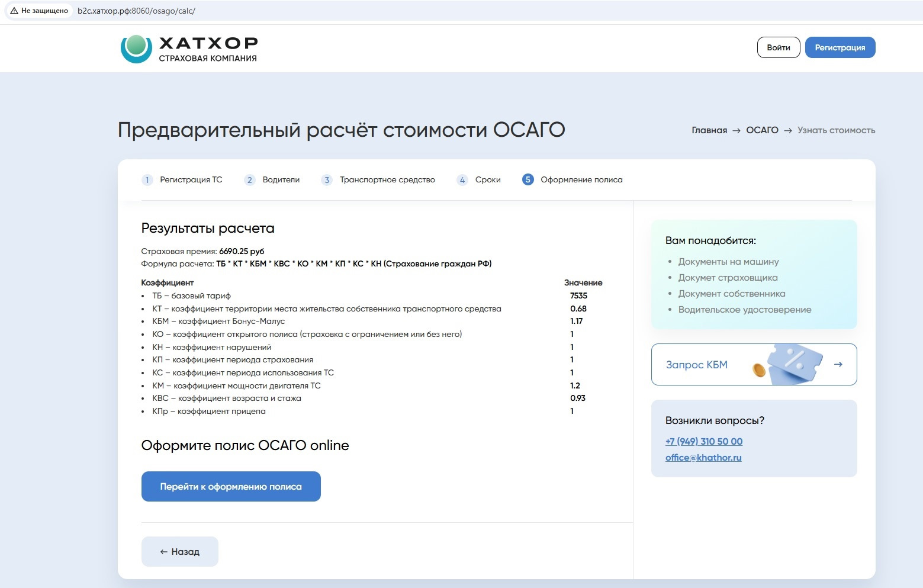Click the step 4 number circle
The image size is (923, 588).
pyautogui.click(x=462, y=180)
